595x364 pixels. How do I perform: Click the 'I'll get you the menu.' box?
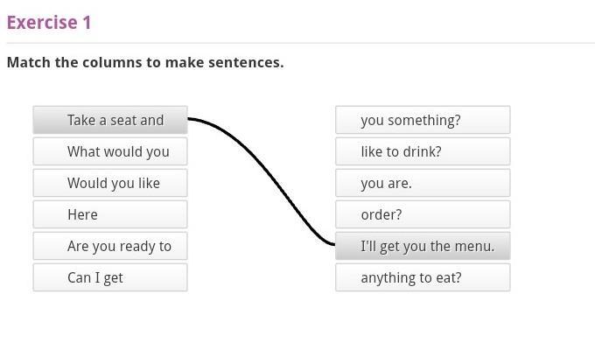(423, 246)
